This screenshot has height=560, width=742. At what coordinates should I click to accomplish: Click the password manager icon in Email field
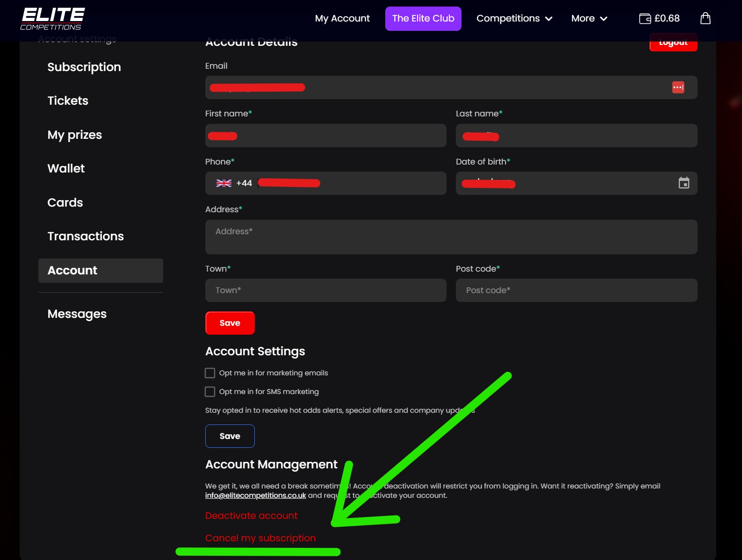[678, 87]
